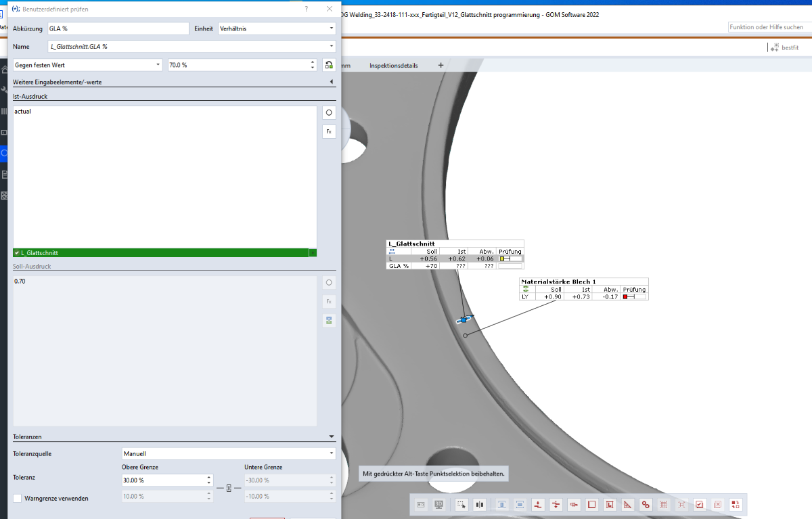
Task: Activate the rectangle selection cursor tool
Action: pos(461,504)
